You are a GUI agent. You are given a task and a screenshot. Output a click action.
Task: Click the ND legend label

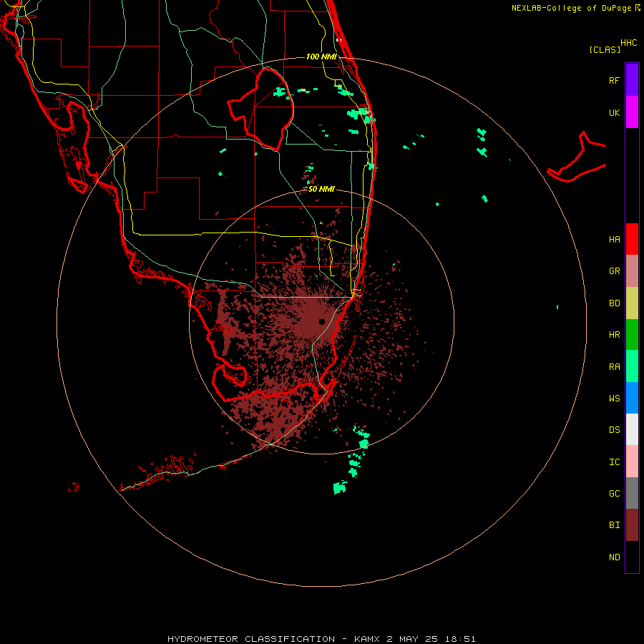[614, 557]
